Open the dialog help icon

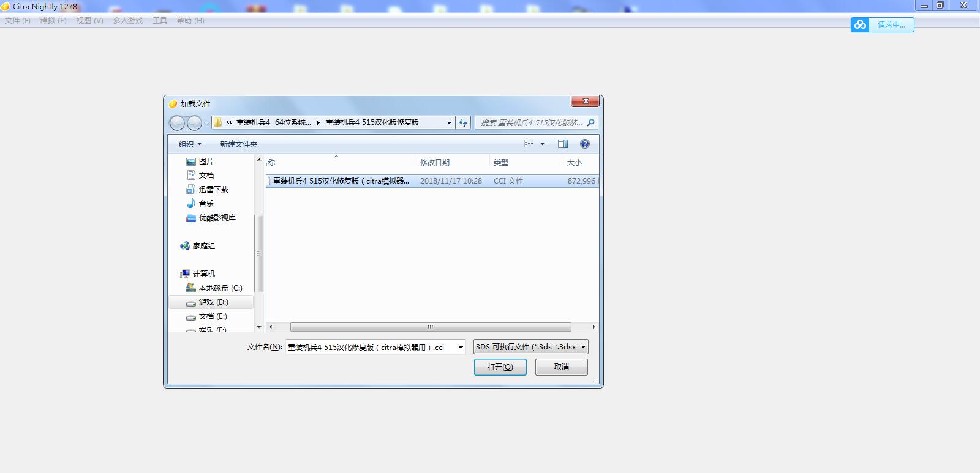point(585,144)
